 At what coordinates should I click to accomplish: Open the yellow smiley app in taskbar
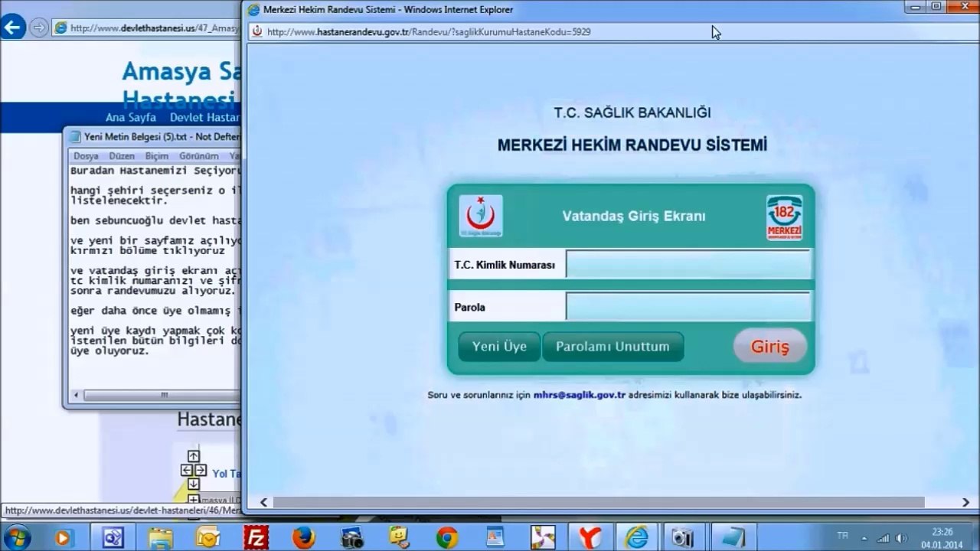click(x=399, y=538)
